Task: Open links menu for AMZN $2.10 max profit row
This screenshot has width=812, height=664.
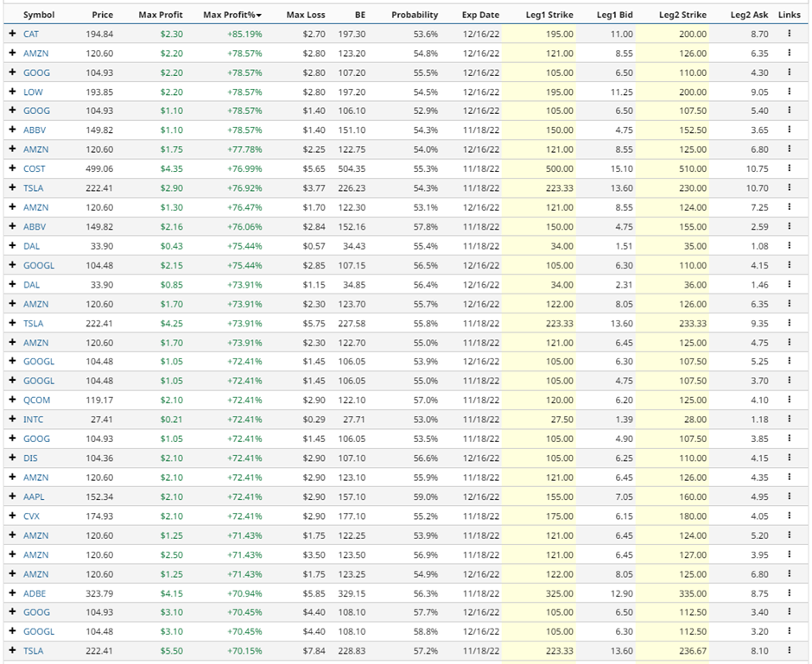Action: point(790,477)
